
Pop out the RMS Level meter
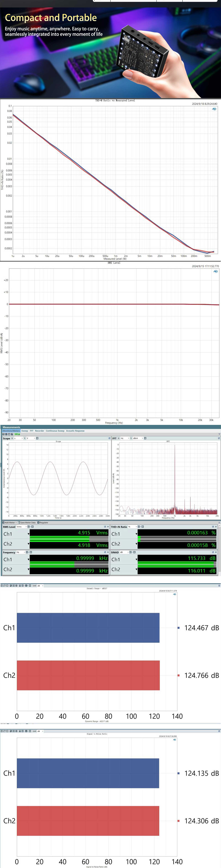(x=105, y=527)
